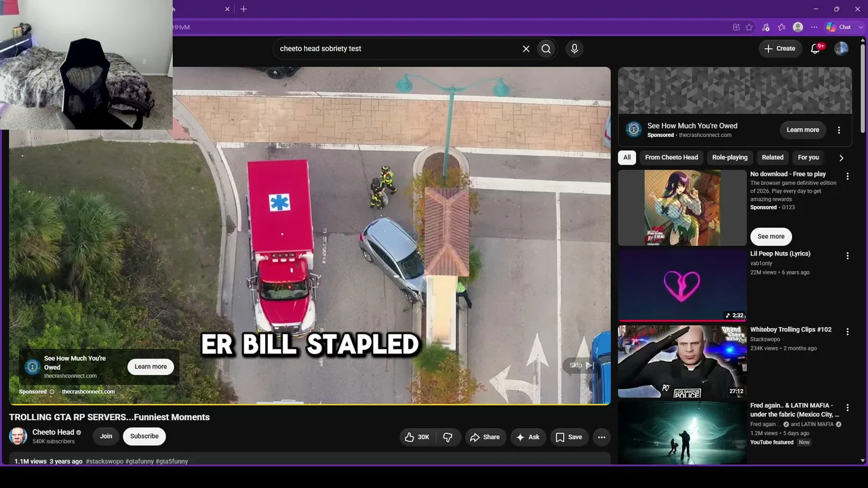This screenshot has width=868, height=488.
Task: Click the #gta5funny hashtag
Action: (x=172, y=462)
